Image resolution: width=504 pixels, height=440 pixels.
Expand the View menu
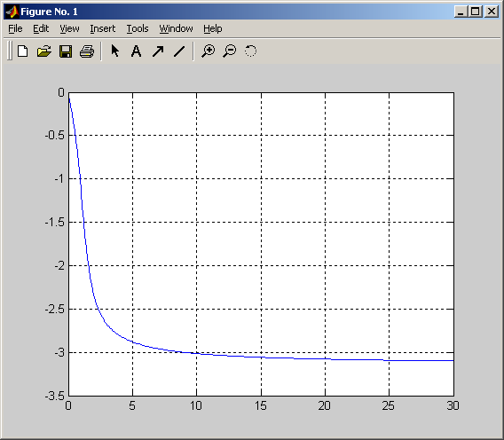(69, 28)
